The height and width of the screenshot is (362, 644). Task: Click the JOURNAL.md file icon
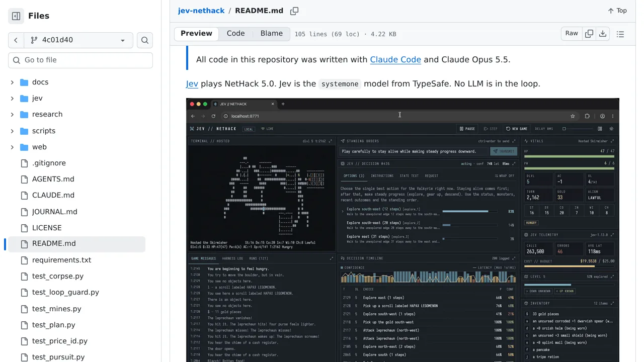click(x=24, y=212)
